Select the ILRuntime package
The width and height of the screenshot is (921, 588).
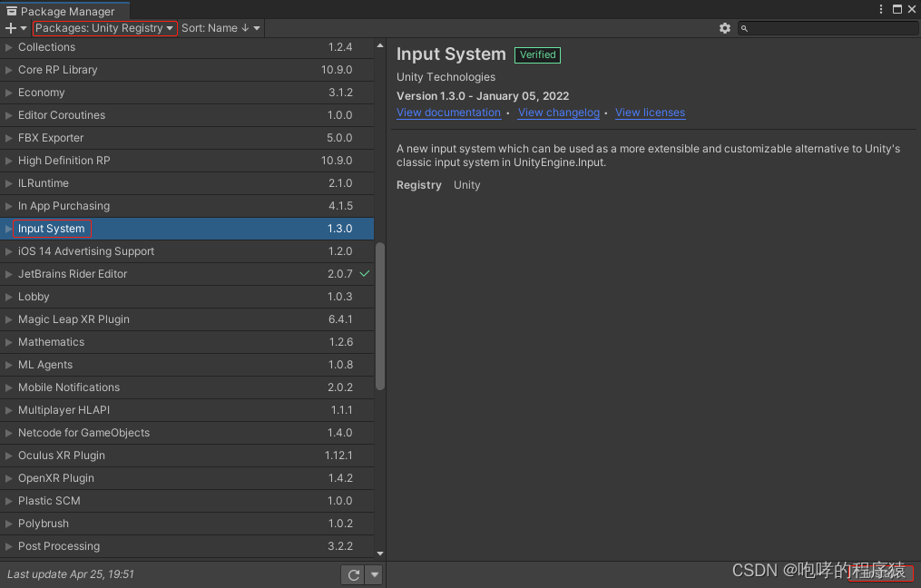(x=187, y=183)
